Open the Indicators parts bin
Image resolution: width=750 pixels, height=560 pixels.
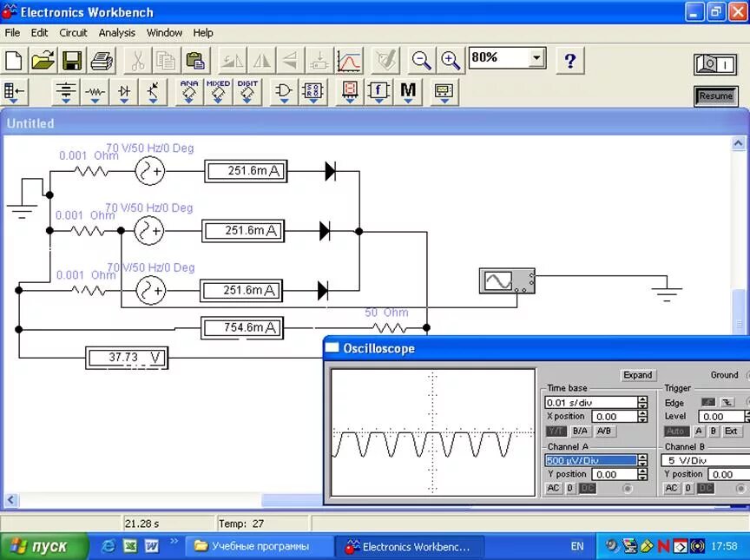click(350, 92)
